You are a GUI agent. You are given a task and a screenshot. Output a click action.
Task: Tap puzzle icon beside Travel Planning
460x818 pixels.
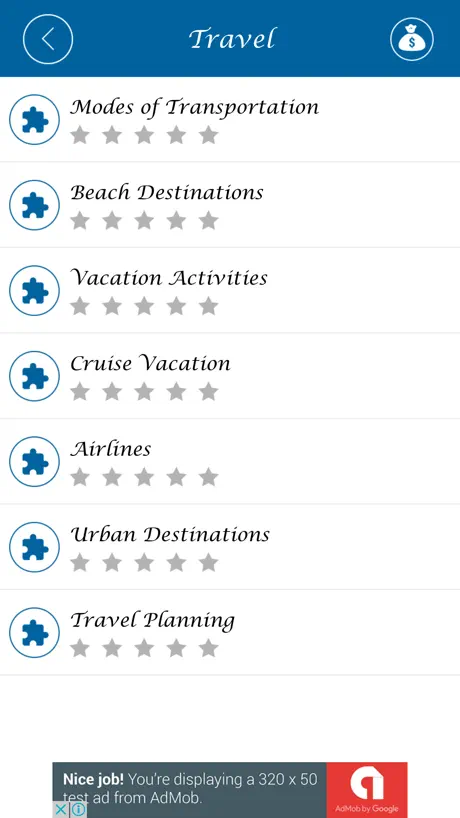point(35,633)
